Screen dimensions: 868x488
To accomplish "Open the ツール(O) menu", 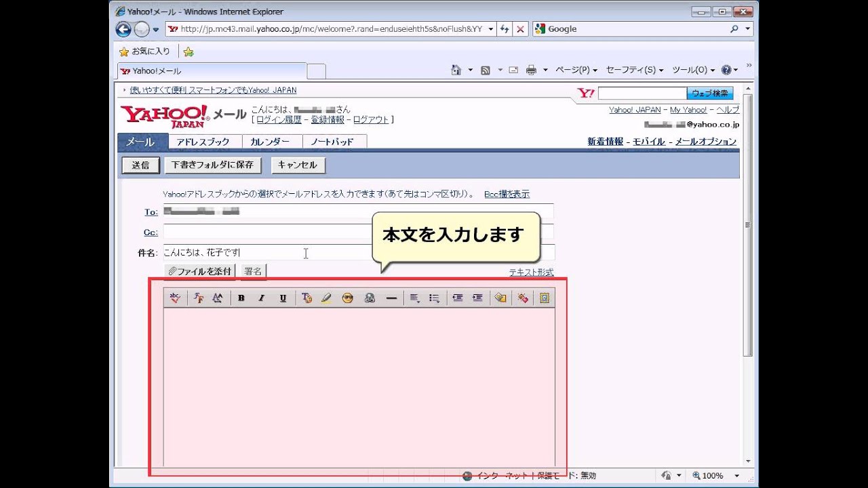I will [694, 70].
